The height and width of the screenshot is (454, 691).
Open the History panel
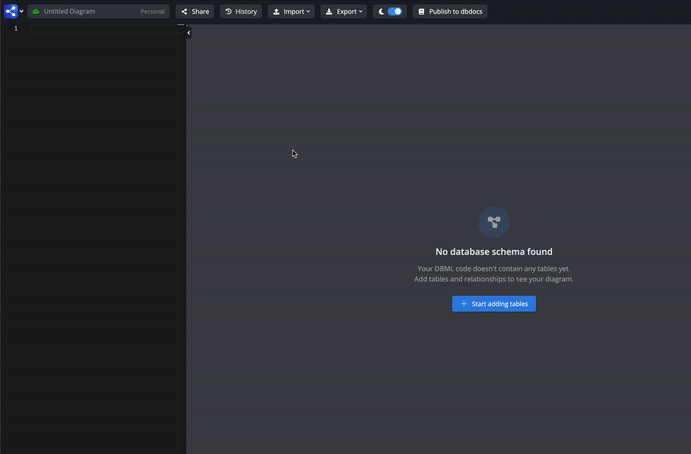(x=240, y=12)
